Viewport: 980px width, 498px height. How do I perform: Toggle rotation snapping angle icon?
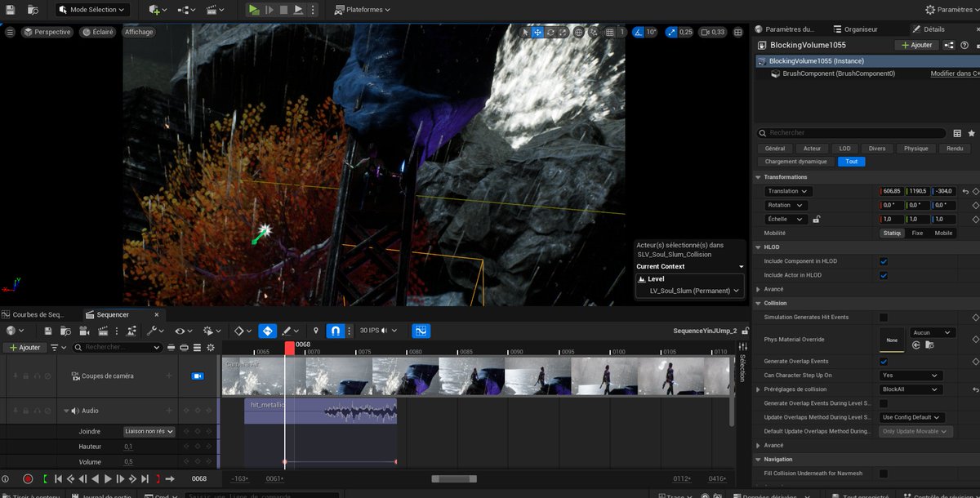click(639, 32)
